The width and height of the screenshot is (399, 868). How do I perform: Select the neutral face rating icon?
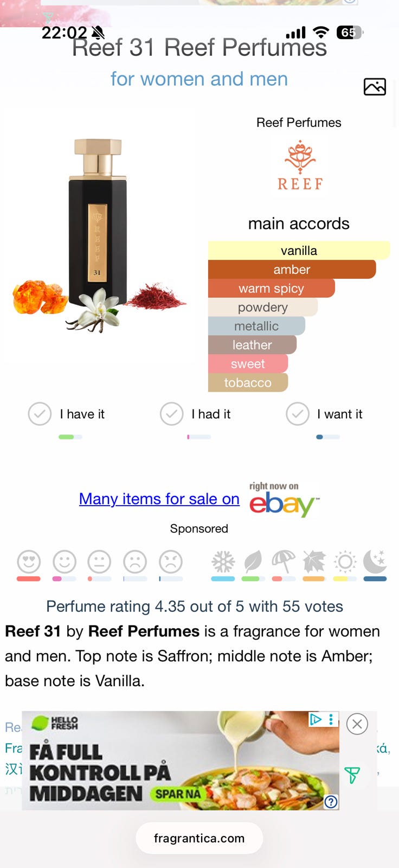point(100,561)
